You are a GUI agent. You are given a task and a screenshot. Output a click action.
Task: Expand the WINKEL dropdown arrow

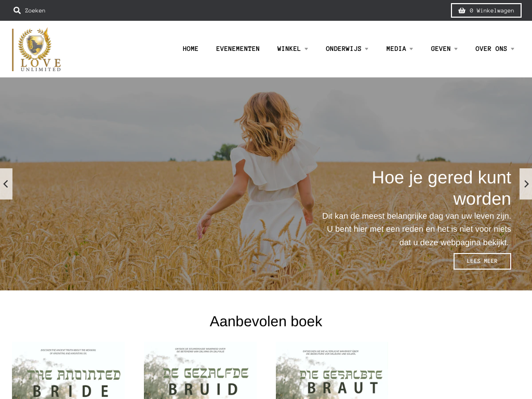click(307, 49)
